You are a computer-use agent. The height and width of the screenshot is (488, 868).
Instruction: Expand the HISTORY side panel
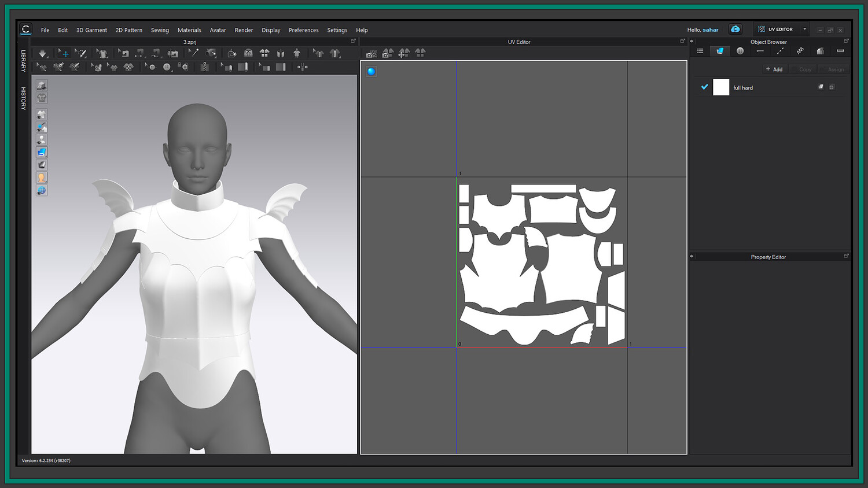(24, 98)
